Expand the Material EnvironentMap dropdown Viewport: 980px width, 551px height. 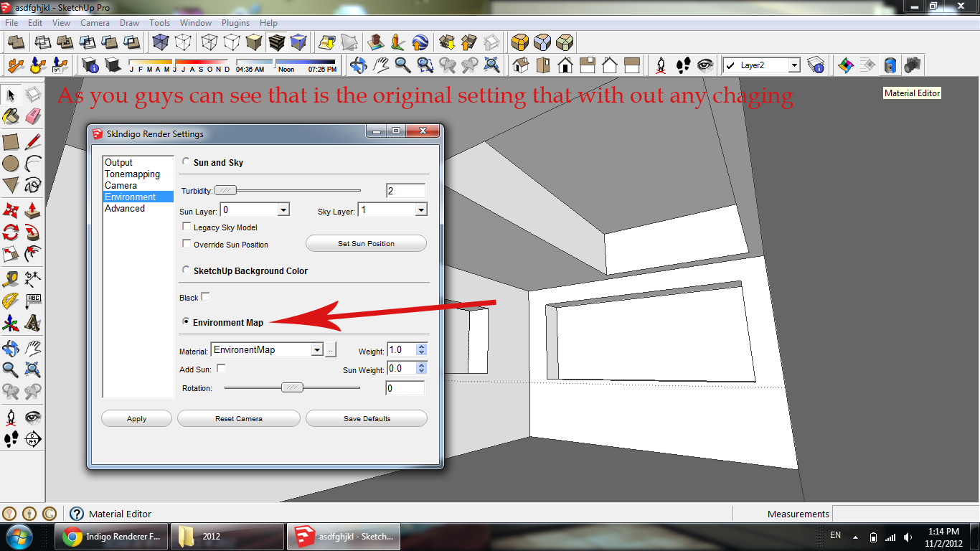[x=316, y=350]
